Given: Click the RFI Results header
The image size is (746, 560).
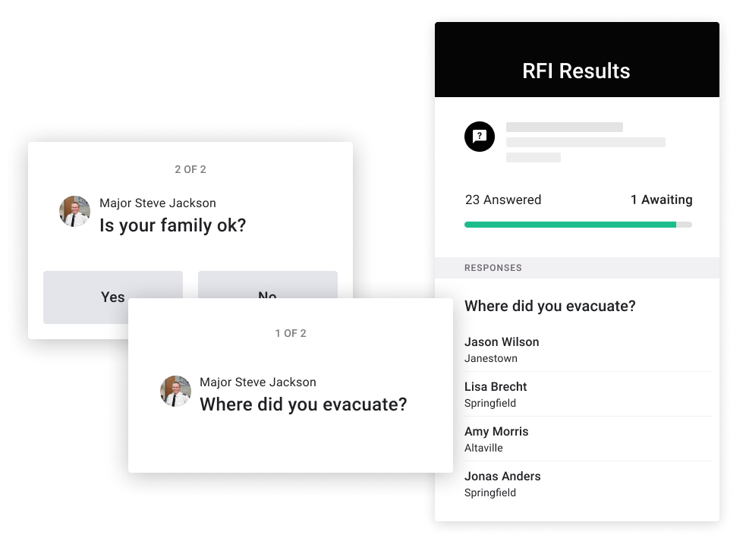Looking at the screenshot, I should (577, 60).
